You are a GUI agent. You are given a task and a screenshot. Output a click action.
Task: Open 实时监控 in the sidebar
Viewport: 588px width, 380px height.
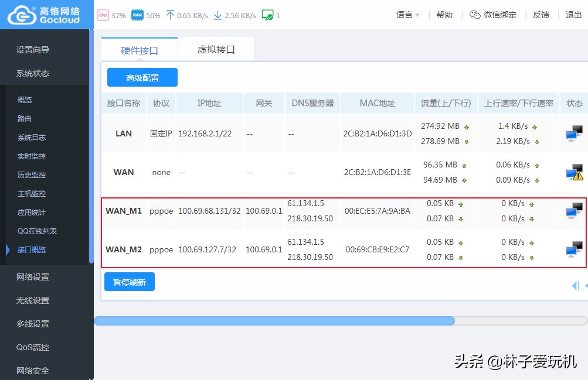[32, 156]
